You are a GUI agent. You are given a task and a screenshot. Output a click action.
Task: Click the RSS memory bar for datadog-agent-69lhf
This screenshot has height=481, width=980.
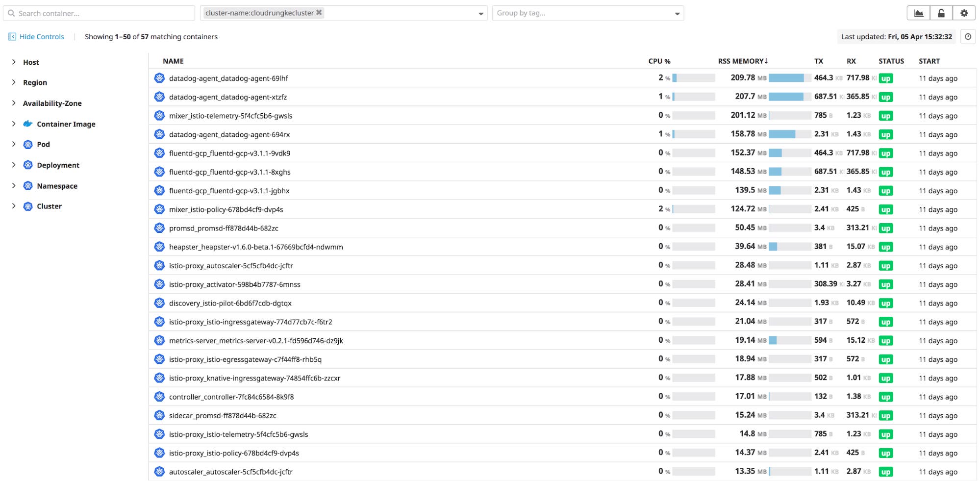pyautogui.click(x=787, y=77)
